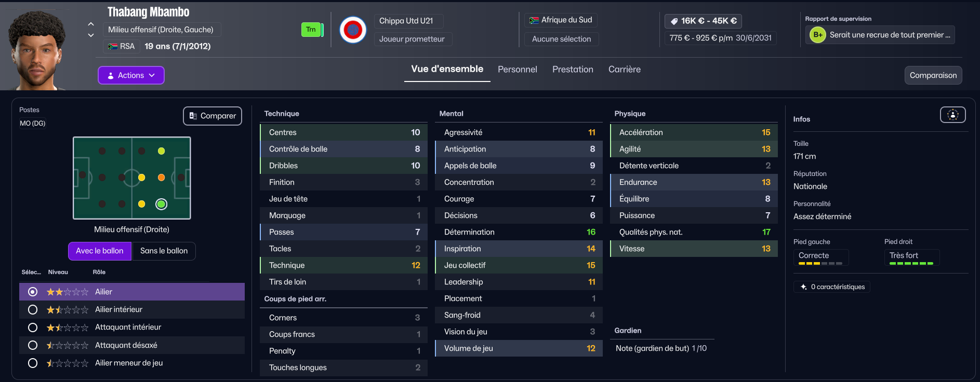The image size is (980, 382).
Task: Click the price tag icon beside 16K € - 45K €
Action: (674, 21)
